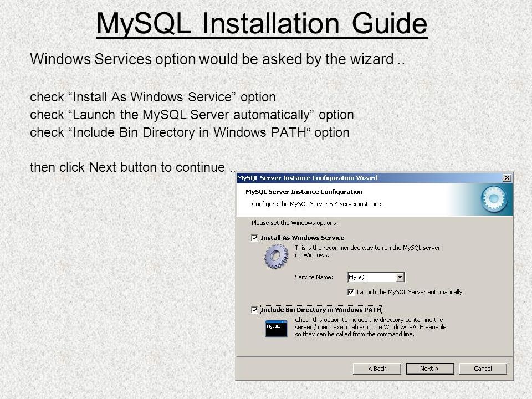Click 'then click Next button to continue' line
The image size is (532, 399).
pyautogui.click(x=133, y=167)
